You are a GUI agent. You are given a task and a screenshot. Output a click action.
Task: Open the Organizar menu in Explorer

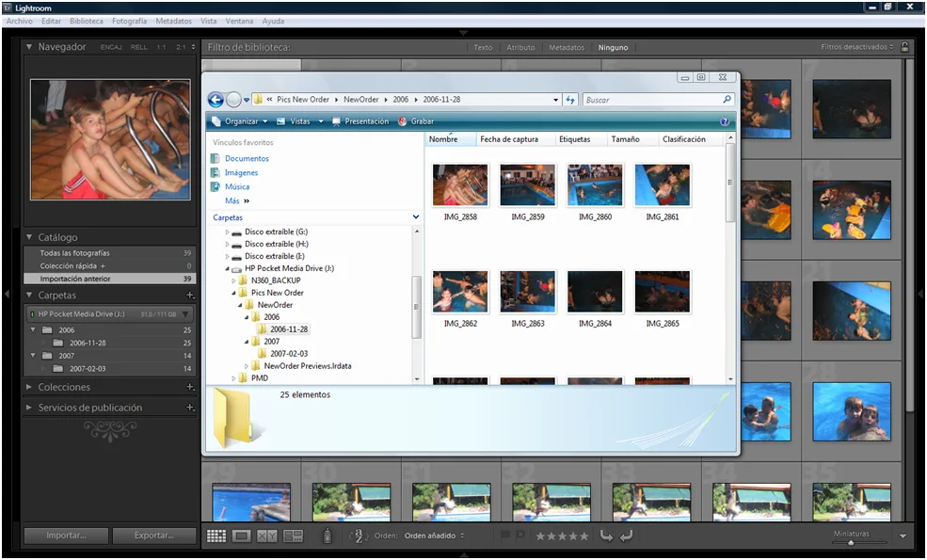click(x=243, y=120)
